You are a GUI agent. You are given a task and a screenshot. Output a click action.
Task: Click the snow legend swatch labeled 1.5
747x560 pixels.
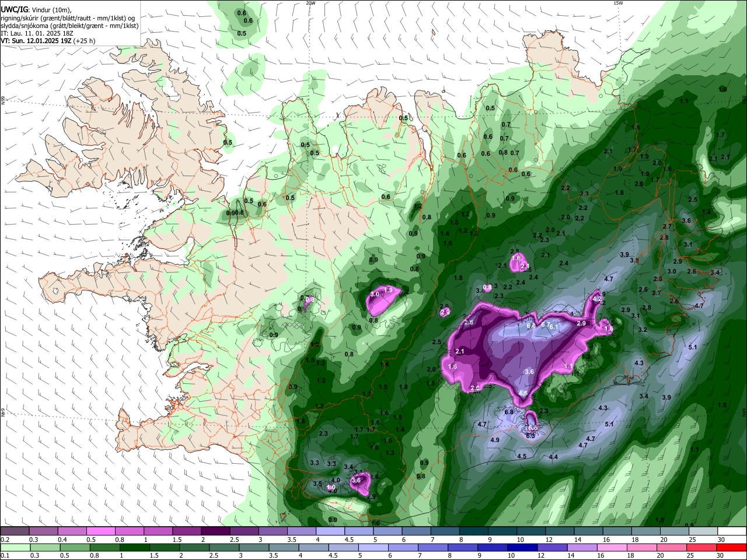[x=186, y=531]
